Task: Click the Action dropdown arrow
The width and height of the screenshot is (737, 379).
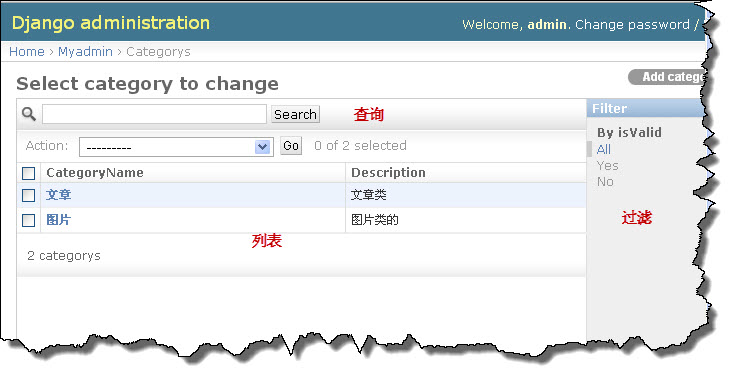Action: [x=262, y=147]
